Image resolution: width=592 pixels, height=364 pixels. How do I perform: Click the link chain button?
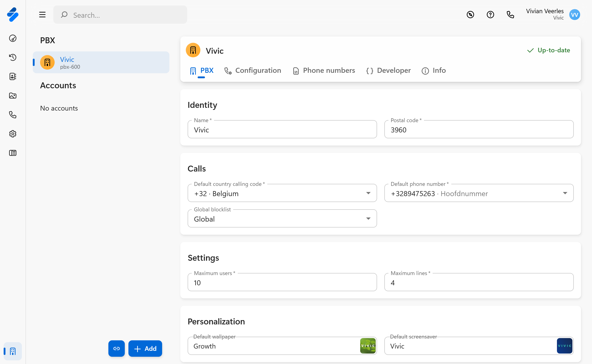click(x=116, y=348)
